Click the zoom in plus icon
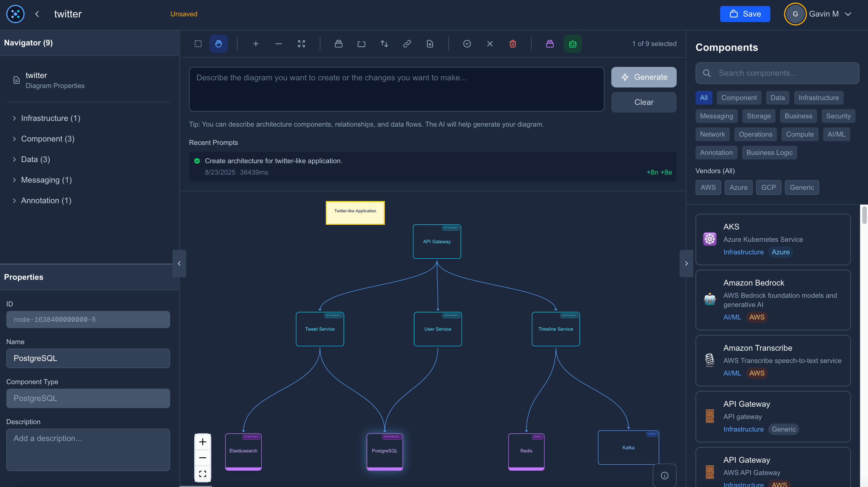Viewport: 868px width, 487px height. pyautogui.click(x=256, y=43)
